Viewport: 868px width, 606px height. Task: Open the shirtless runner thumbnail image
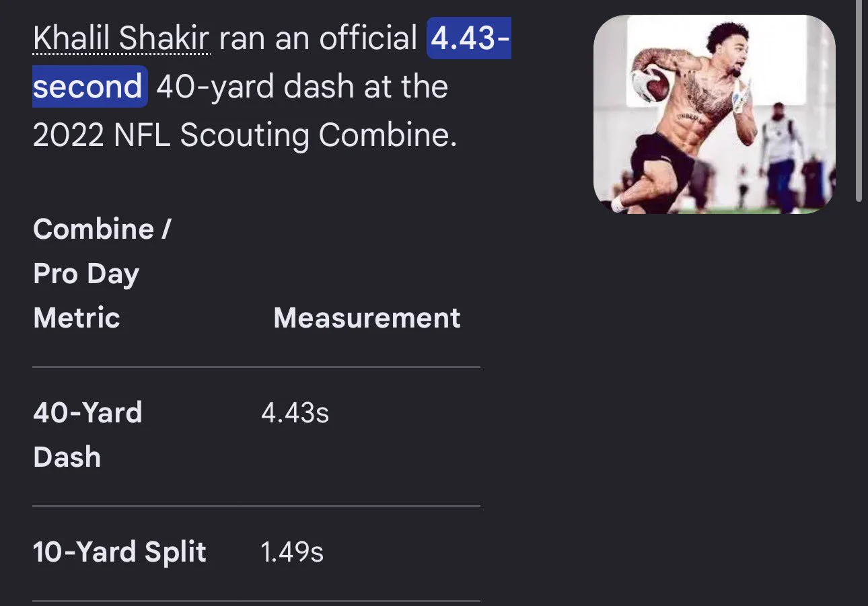point(715,114)
